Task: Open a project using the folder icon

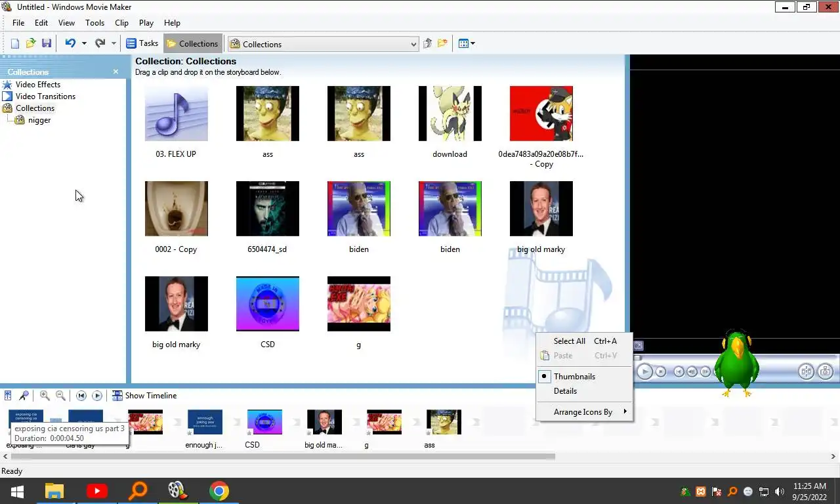Action: pyautogui.click(x=31, y=44)
